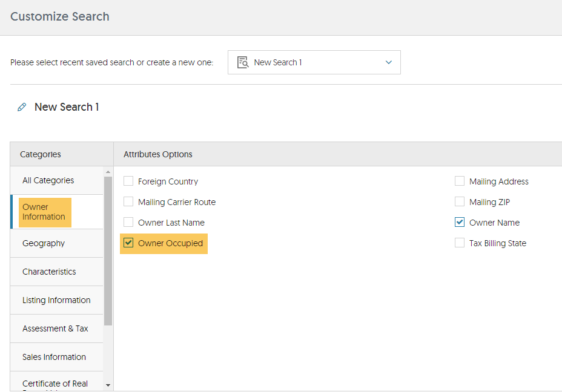Enable the Mailing Carrier Route option

point(128,201)
